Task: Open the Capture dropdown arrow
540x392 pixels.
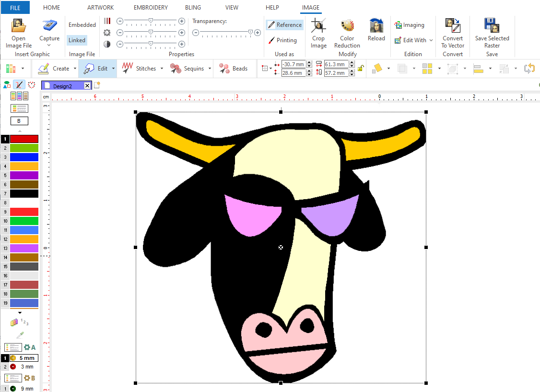Action: (49, 46)
